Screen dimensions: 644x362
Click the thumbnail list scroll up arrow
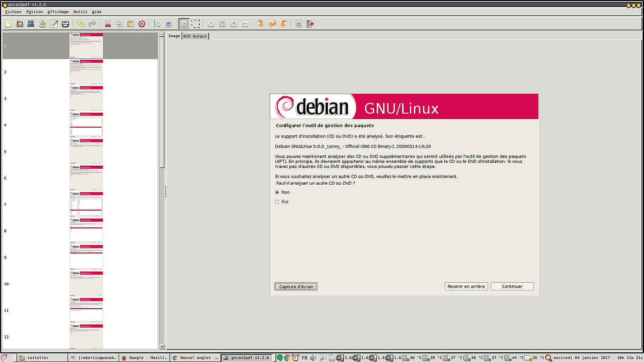(x=162, y=35)
